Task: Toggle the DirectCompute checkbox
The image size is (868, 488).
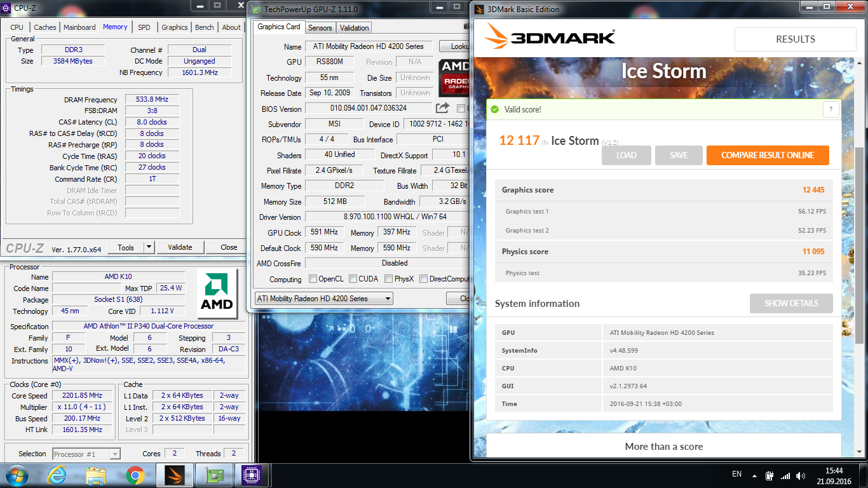Action: click(x=423, y=278)
